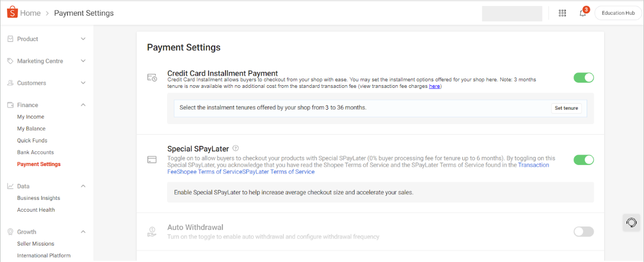
Task: Open transaction fee charges 'here' link
Action: click(x=434, y=86)
